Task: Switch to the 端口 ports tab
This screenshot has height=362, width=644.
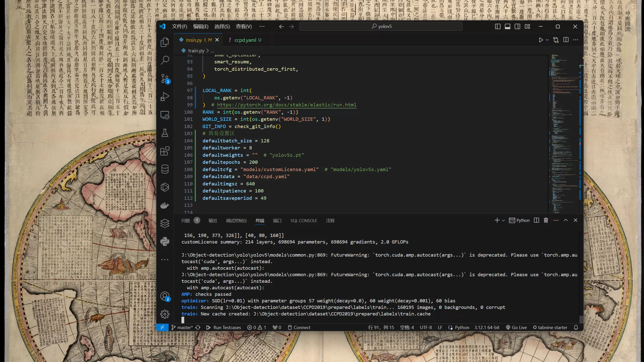Action: coord(277,220)
